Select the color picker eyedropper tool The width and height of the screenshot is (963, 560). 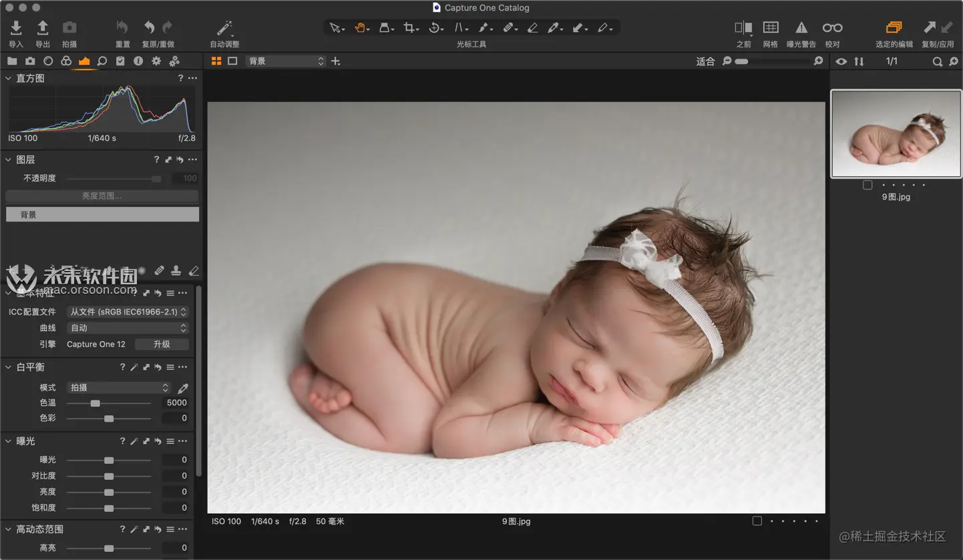point(554,28)
